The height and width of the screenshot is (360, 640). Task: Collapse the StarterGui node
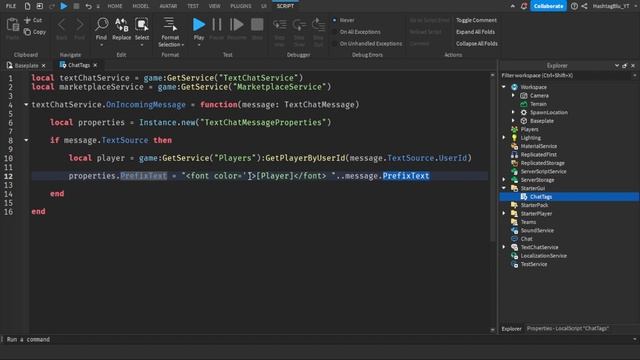(x=504, y=188)
